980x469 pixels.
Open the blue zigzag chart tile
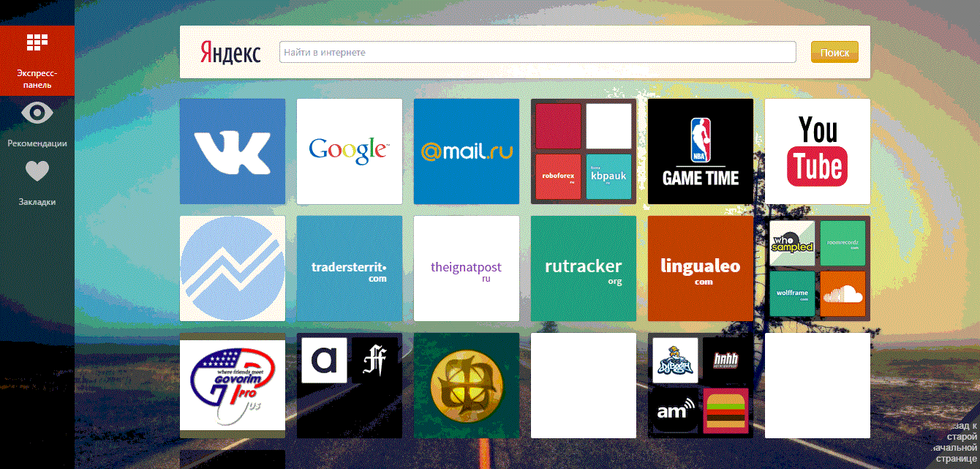pos(233,269)
